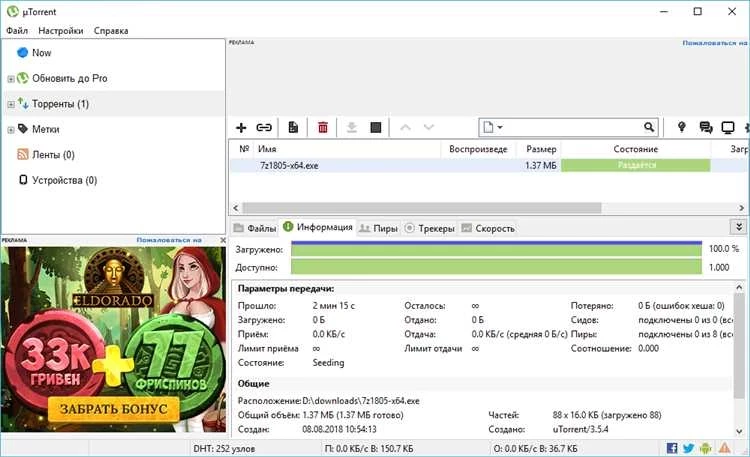Switch to the Информация tab
This screenshot has height=457, width=750.
tap(318, 227)
